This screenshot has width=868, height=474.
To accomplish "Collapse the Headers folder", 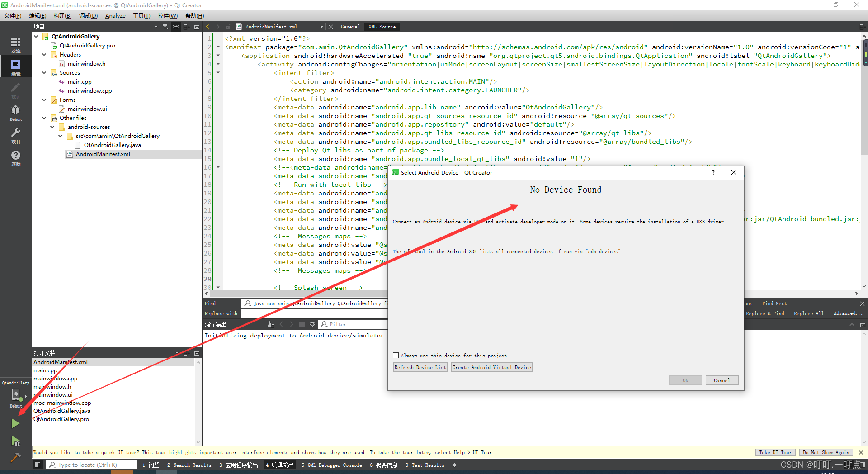I will pyautogui.click(x=44, y=54).
